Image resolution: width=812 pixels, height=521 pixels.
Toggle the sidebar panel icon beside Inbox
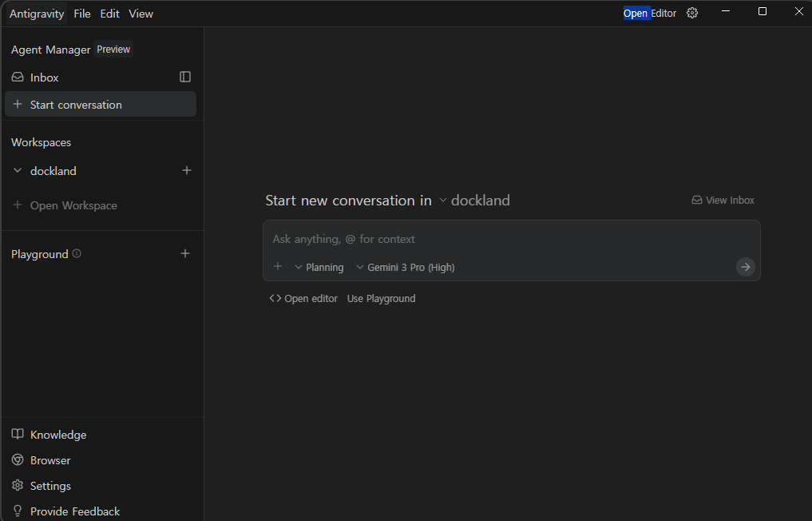pyautogui.click(x=185, y=77)
